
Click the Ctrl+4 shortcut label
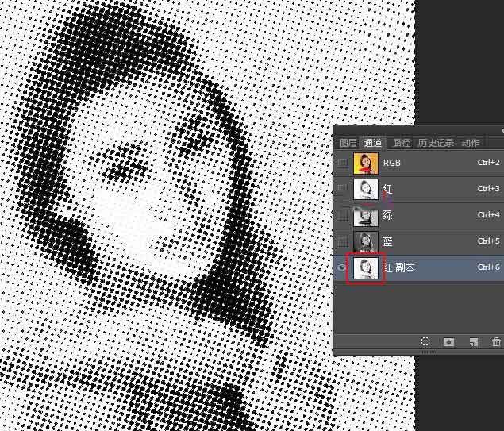point(489,214)
